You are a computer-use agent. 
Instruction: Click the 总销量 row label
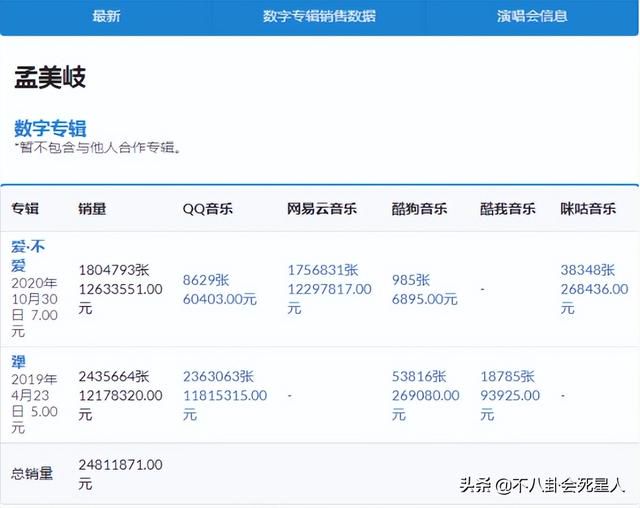coord(32,474)
